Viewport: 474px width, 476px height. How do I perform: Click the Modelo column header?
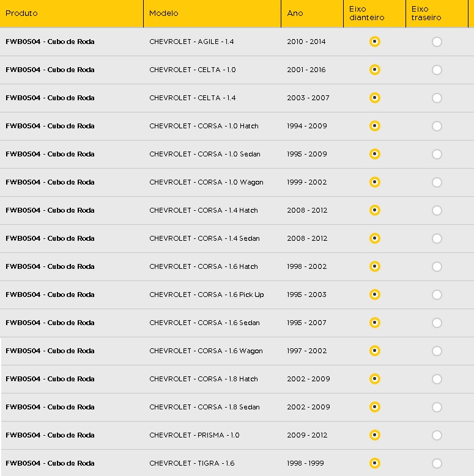pyautogui.click(x=212, y=13)
